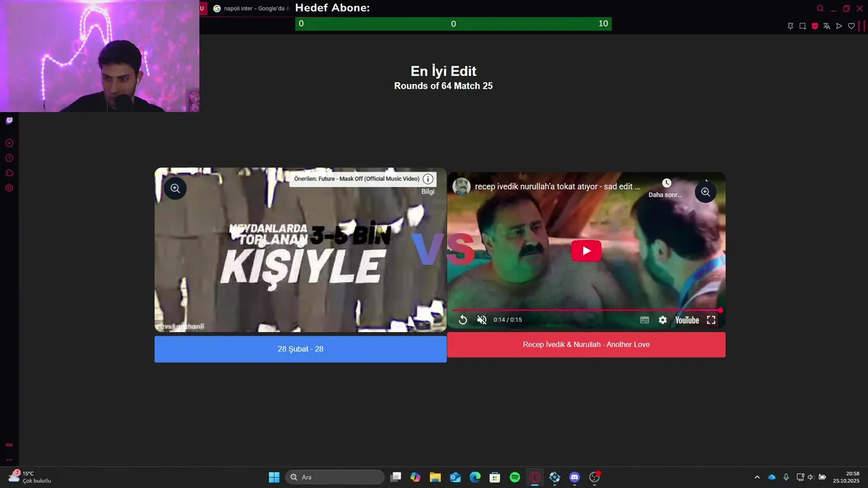Add page to bookmarks with heart icon
868x488 pixels.
[x=852, y=26]
